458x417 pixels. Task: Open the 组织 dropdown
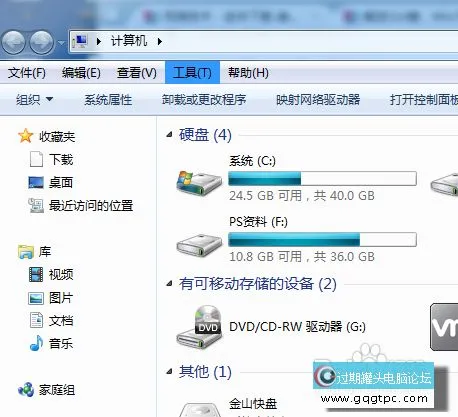[34, 99]
